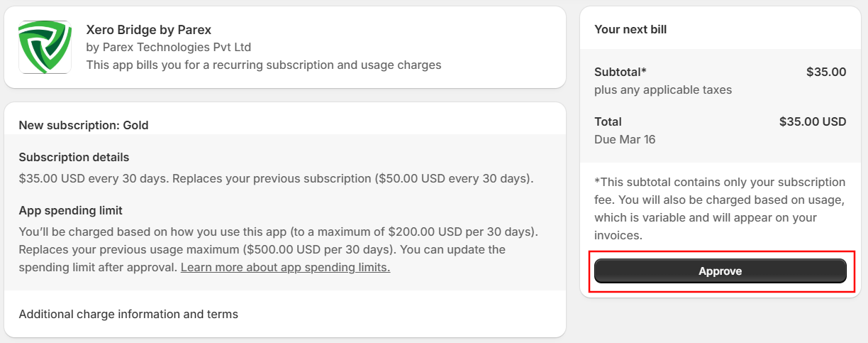Click the New subscription: Gold heading
Image resolution: width=868 pixels, height=343 pixels.
point(84,125)
